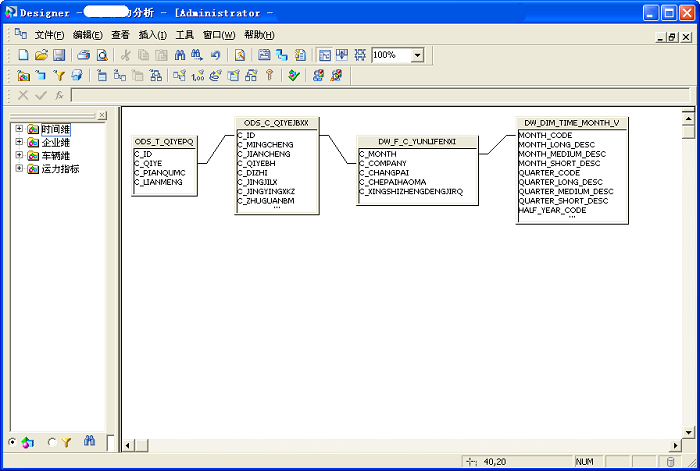Expand the 时间维 class node
Viewport: 700px width, 471px height.
point(19,129)
